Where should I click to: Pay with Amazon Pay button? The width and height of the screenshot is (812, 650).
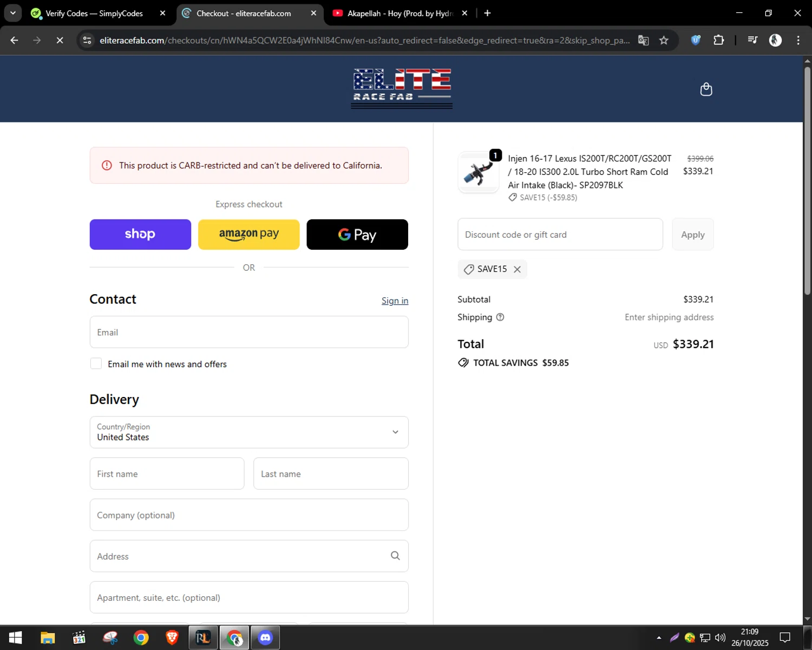[249, 235]
